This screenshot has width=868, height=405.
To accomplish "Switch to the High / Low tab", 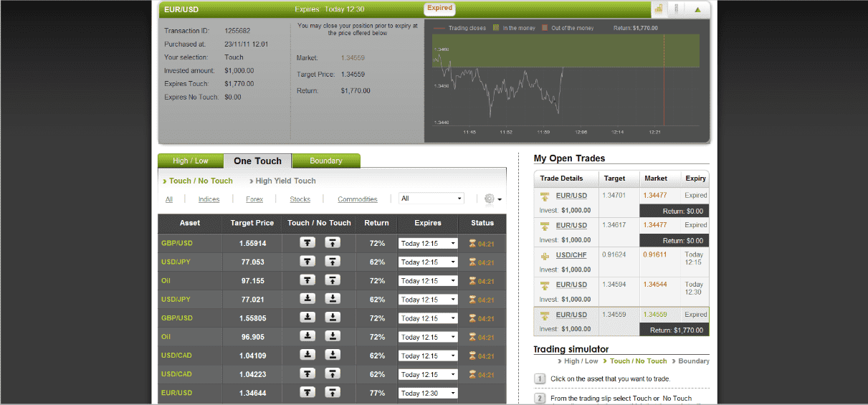I will click(191, 161).
